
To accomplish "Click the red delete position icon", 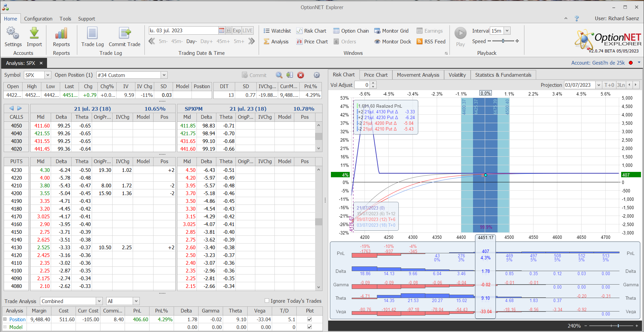I will pos(301,75).
